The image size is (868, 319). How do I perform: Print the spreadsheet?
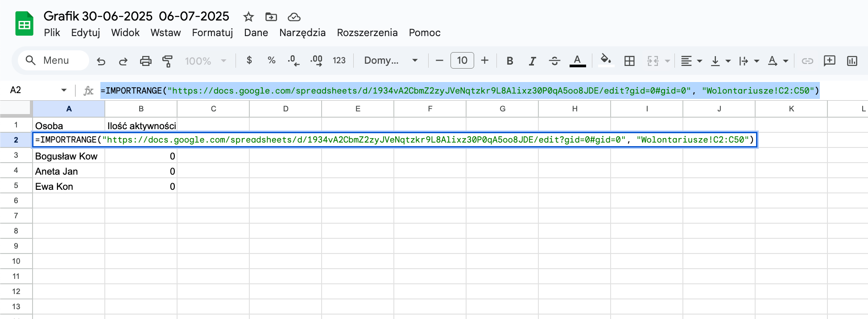pos(145,61)
